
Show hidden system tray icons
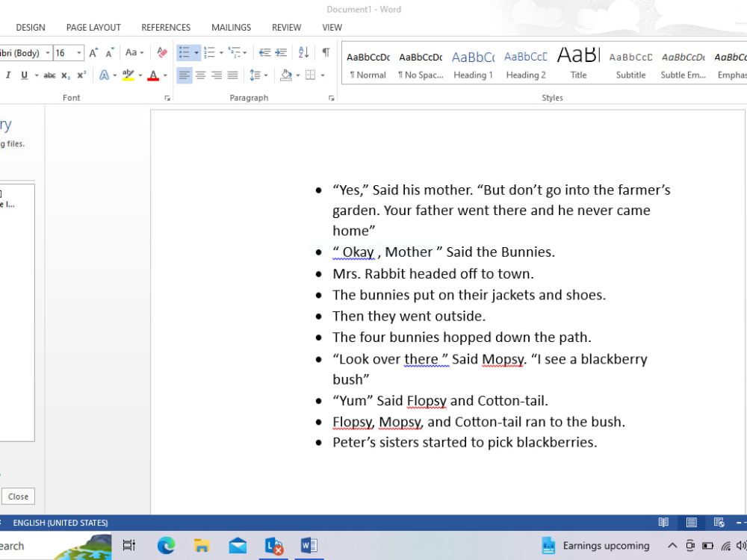pos(672,545)
